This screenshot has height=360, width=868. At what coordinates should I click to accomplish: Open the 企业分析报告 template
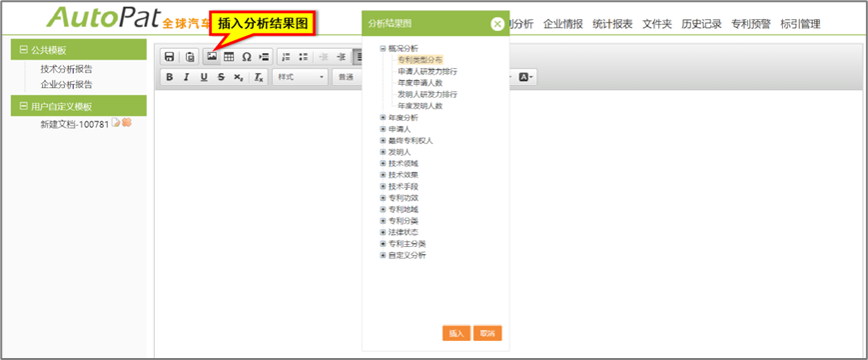pos(67,85)
